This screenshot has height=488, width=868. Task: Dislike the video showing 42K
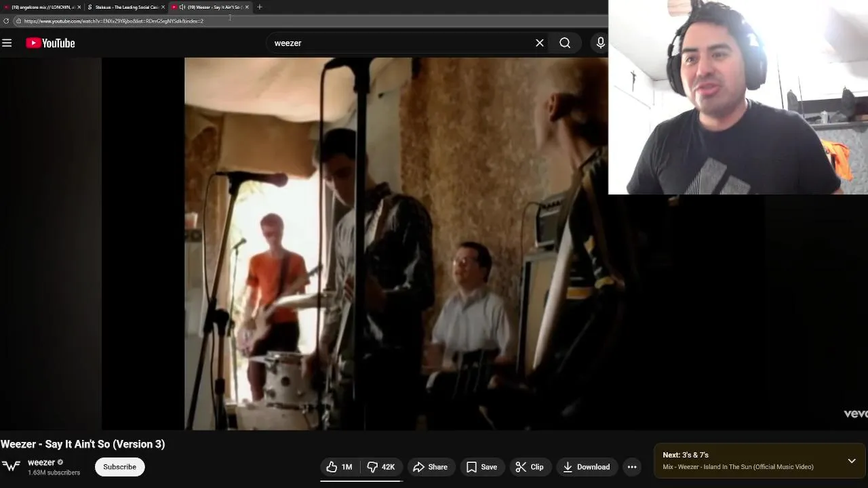point(381,467)
